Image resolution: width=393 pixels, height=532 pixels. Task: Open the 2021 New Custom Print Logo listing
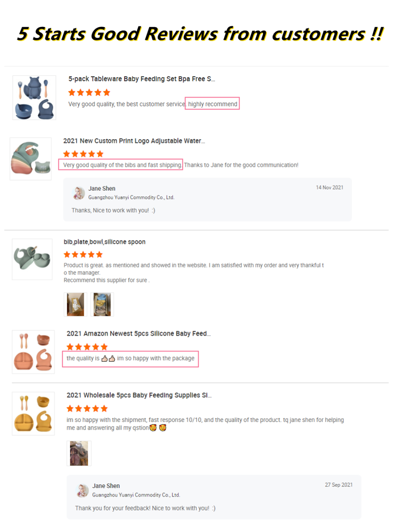click(x=134, y=141)
